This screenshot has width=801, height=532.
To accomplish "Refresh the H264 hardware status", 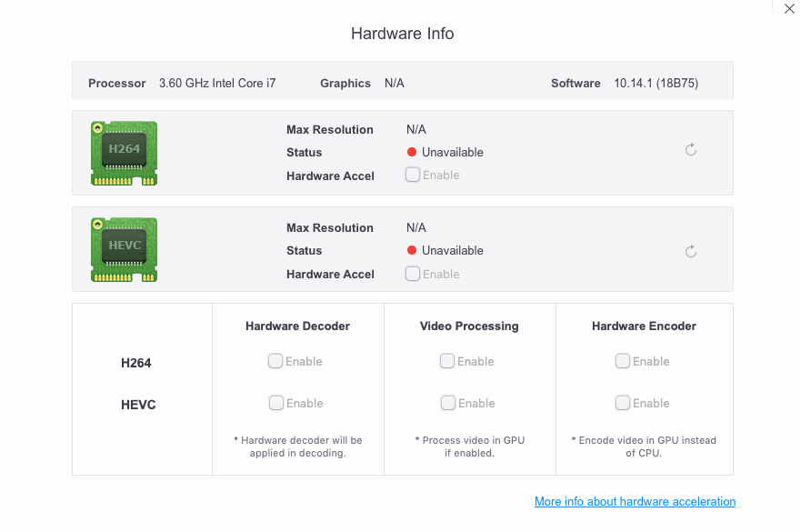I will 691,150.
